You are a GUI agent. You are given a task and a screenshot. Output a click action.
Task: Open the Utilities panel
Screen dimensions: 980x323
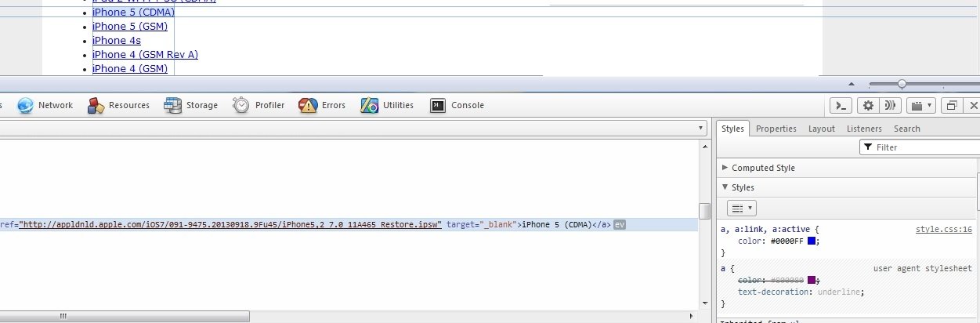coord(387,105)
